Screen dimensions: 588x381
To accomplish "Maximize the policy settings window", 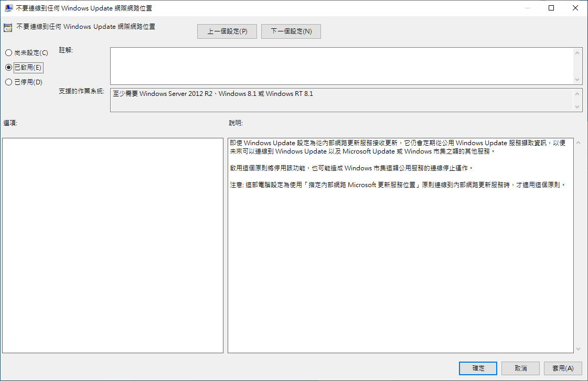I will (x=551, y=8).
